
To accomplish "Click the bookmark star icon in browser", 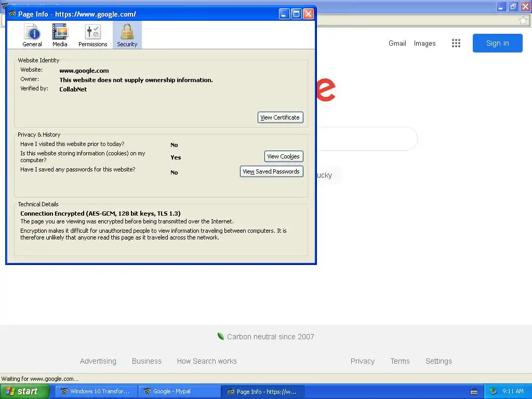I will coord(523,21).
